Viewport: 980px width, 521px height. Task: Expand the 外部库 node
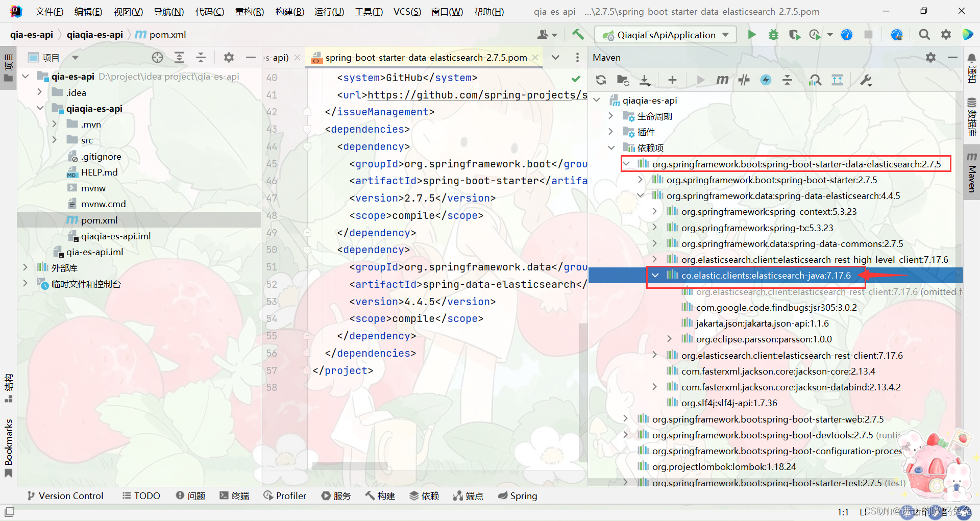(x=25, y=267)
